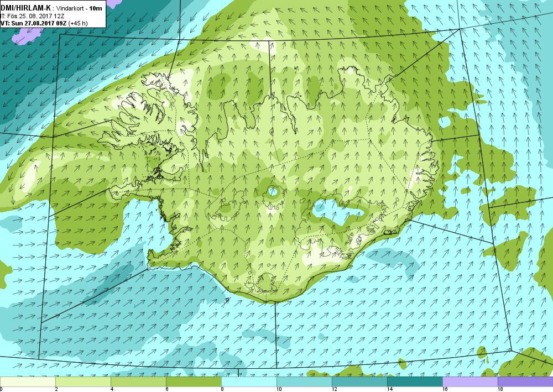
Task: Select the 'VT: Sun 27.08.2017 09Z' valid time
Action: (x=34, y=24)
